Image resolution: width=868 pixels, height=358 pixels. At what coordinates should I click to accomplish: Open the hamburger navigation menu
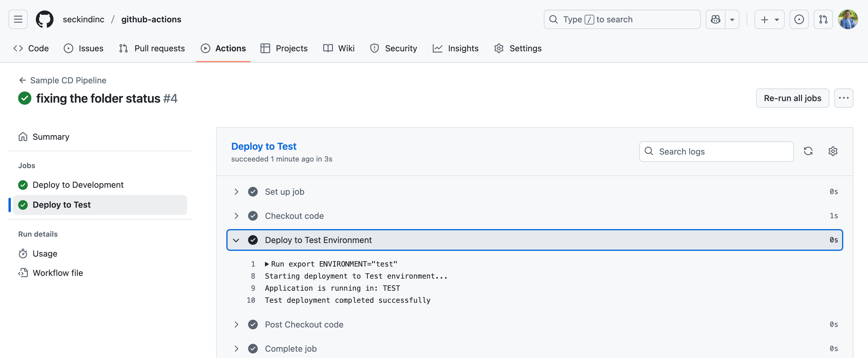pos(18,19)
